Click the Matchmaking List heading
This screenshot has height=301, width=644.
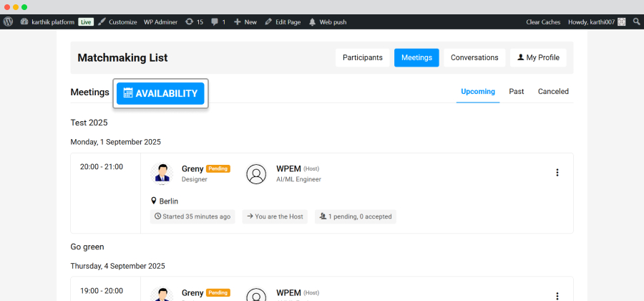pyautogui.click(x=123, y=57)
